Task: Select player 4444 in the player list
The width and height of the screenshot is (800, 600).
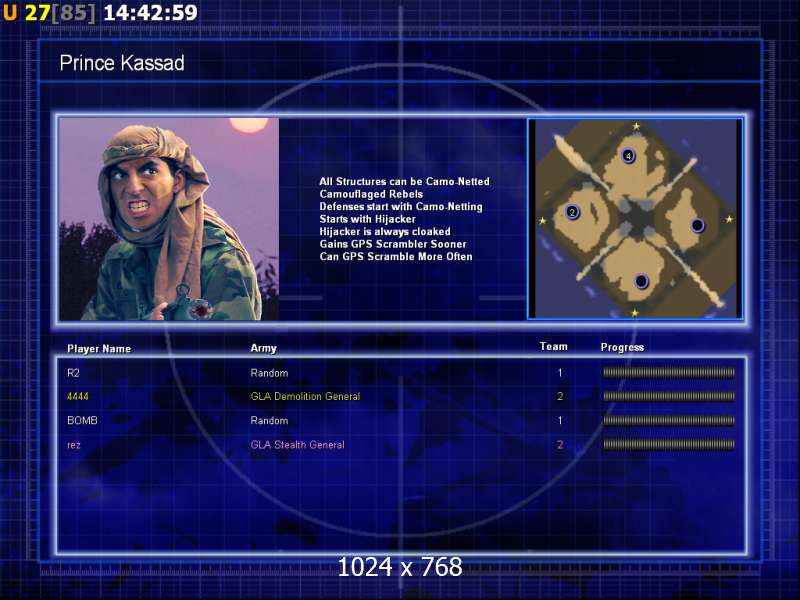Action: pos(78,397)
